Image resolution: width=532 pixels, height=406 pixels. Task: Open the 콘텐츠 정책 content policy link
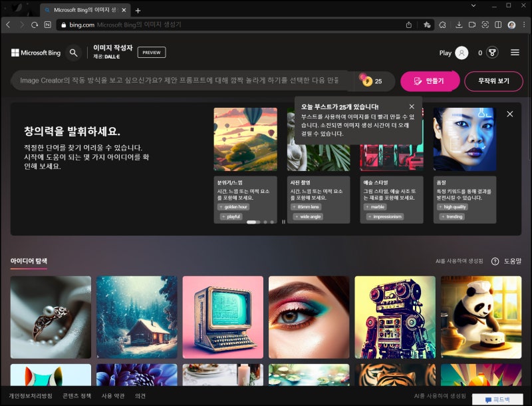[77, 396]
